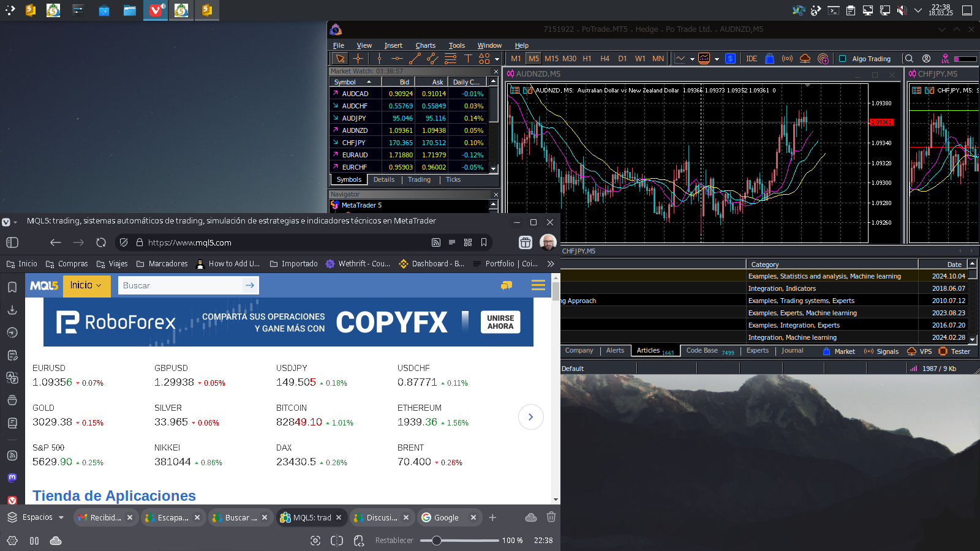Screen dimensions: 980x551
Task: Click the UNIRSE AHORA banner button
Action: (500, 322)
